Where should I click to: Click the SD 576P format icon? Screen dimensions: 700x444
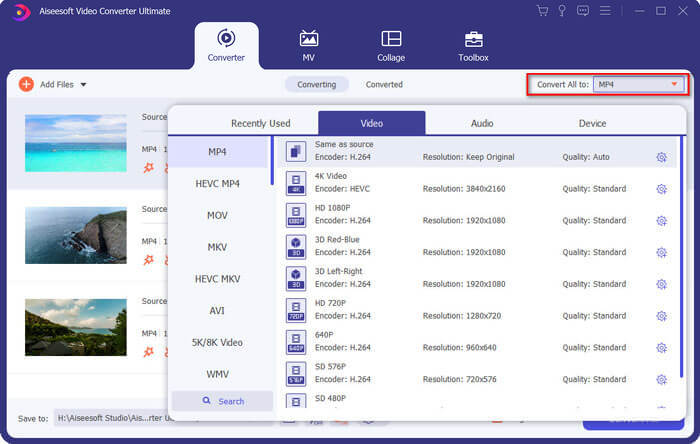(296, 374)
